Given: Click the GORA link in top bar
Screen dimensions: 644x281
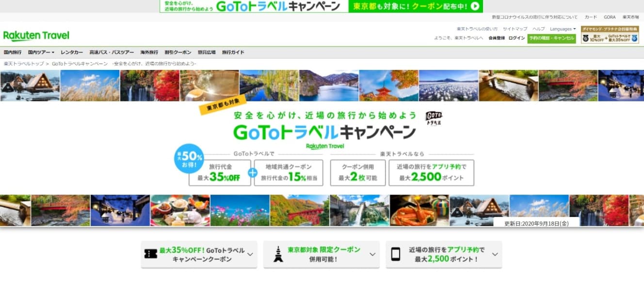Looking at the screenshot, I should [610, 17].
